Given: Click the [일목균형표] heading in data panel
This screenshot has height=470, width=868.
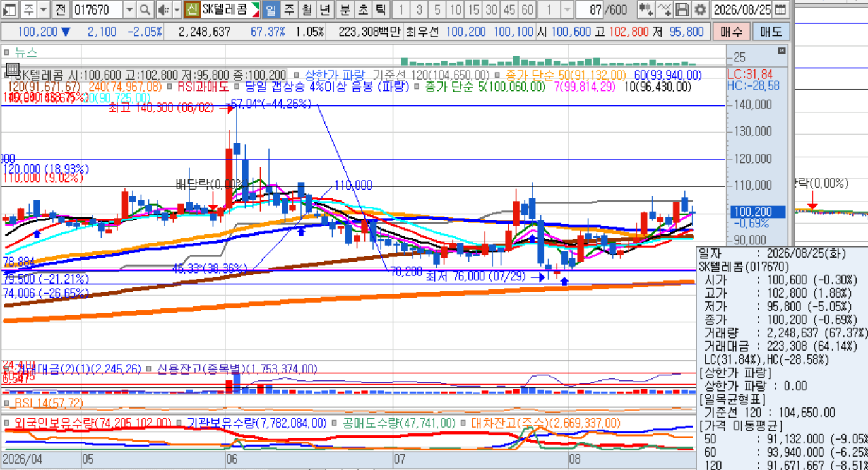Looking at the screenshot, I should [x=733, y=399].
